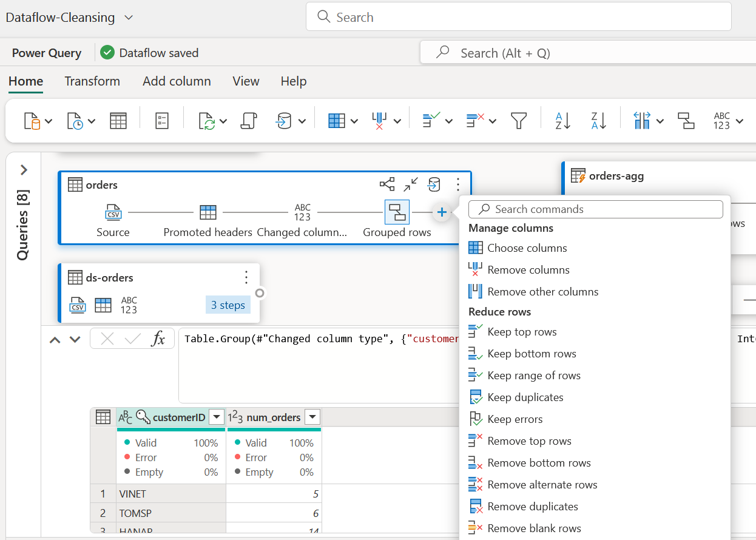The height and width of the screenshot is (540, 756).
Task: Click the Get data toolbar icon
Action: (x=32, y=121)
